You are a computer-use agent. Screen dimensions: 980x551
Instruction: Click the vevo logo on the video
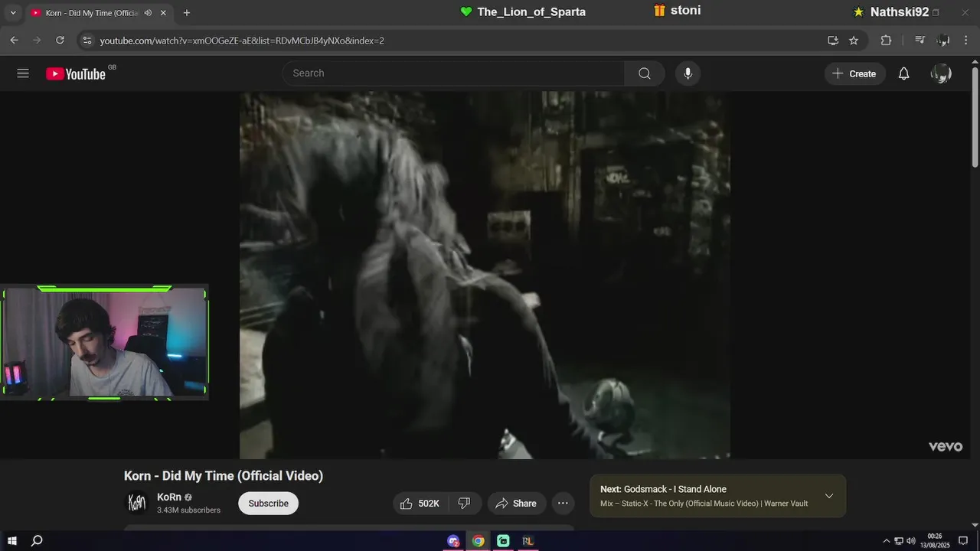coord(946,447)
